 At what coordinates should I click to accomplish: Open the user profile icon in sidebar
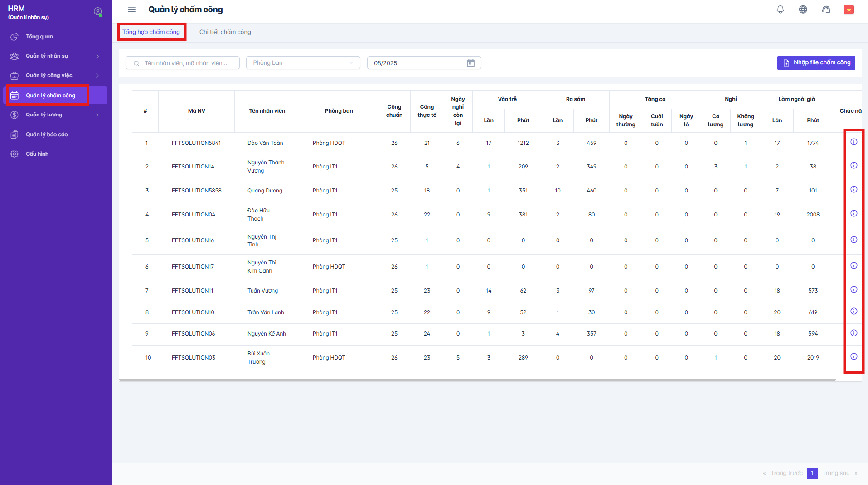coord(97,12)
